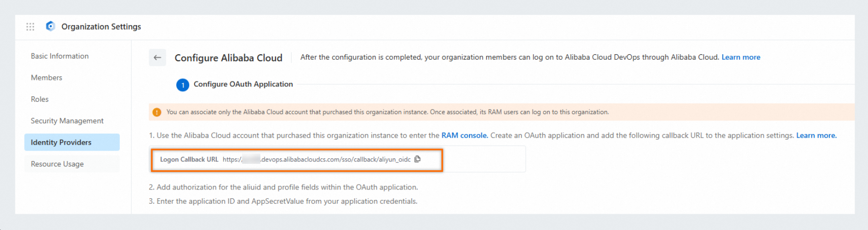Navigate to the Members section

coord(46,78)
